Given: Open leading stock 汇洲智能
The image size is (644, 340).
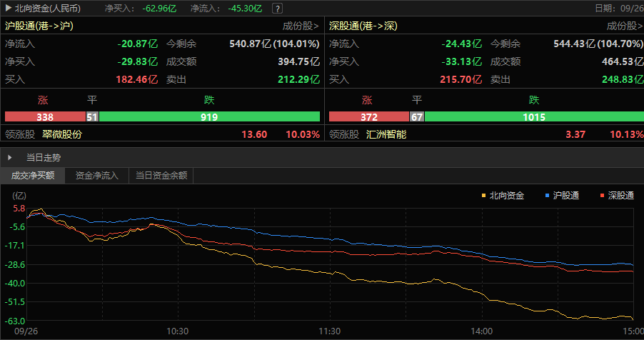Looking at the screenshot, I should (386, 134).
